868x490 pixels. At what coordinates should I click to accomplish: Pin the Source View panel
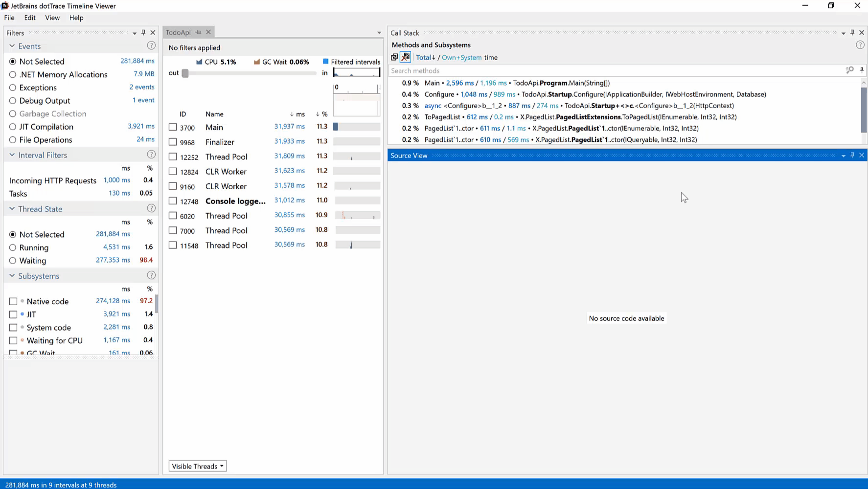point(852,155)
